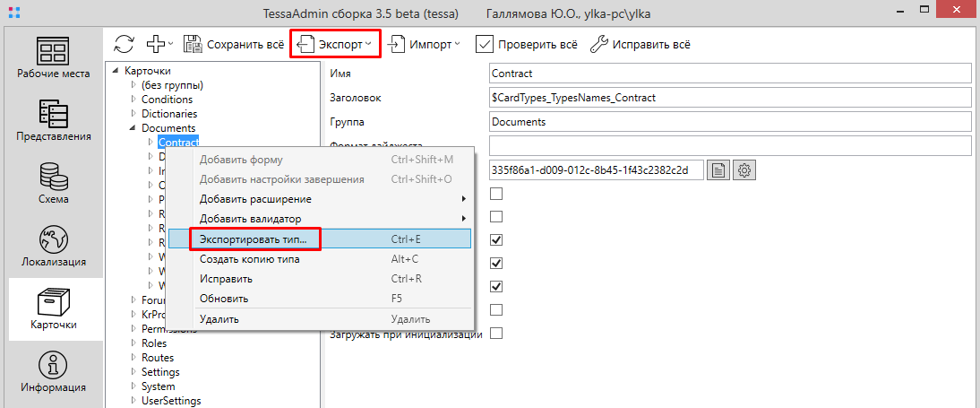Click the Заголовок text field

pyautogui.click(x=730, y=97)
